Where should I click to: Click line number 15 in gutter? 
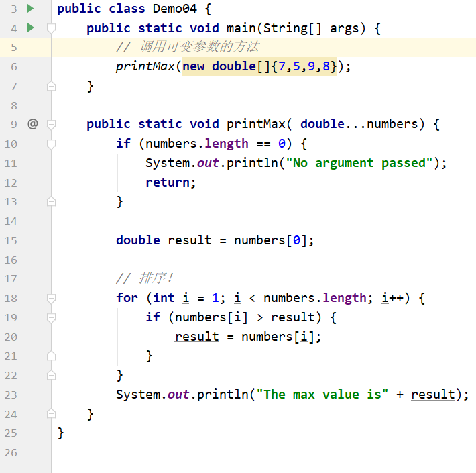[11, 241]
